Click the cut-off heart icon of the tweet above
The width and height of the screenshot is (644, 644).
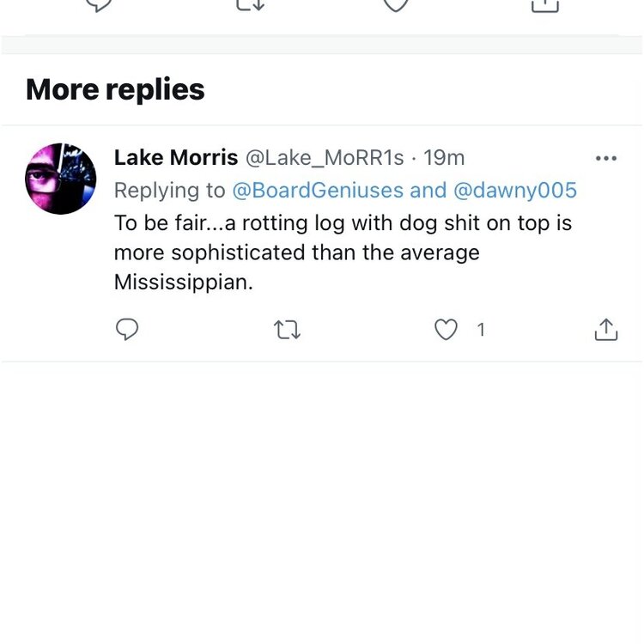[x=395, y=5]
